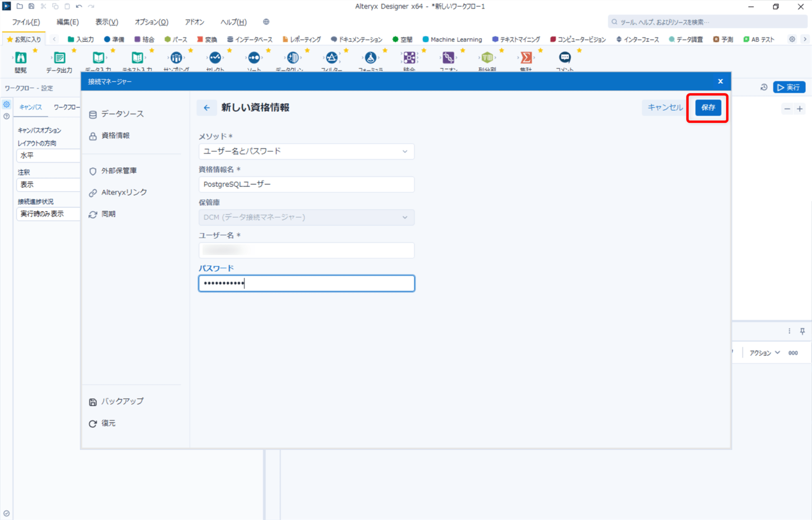Select the 列分割 tool icon
Image resolution: width=812 pixels, height=520 pixels.
tap(487, 58)
